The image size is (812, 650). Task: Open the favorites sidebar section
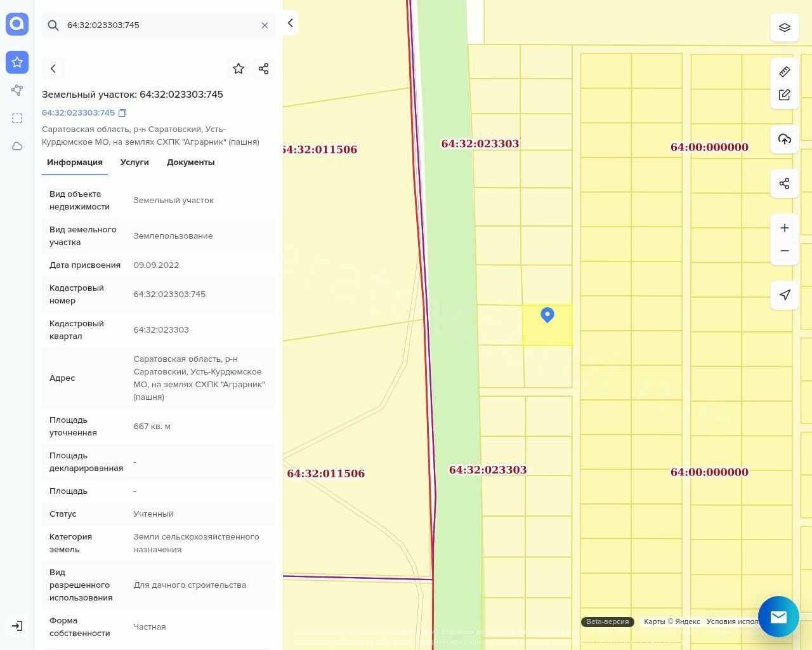[x=17, y=62]
